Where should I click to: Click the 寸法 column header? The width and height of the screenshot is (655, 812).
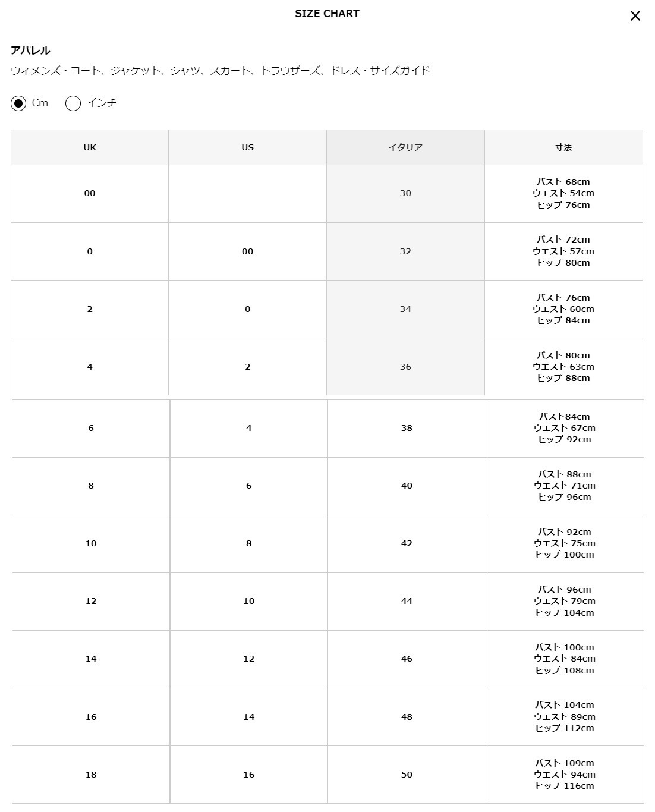563,147
